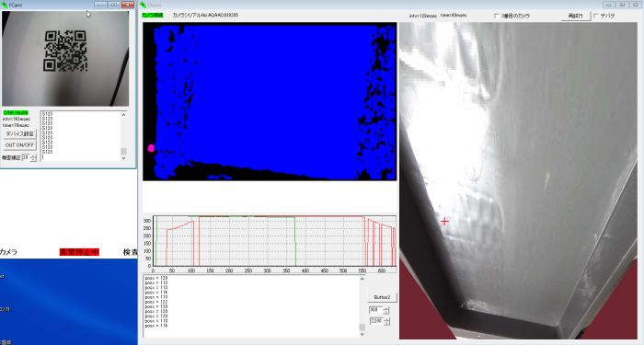Click the OUT ON/OFF button

(x=19, y=145)
